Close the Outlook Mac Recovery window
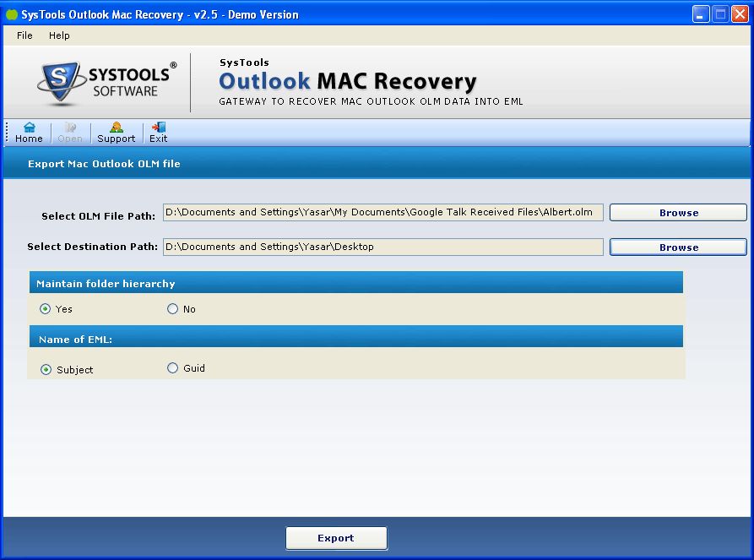The width and height of the screenshot is (754, 560). click(x=740, y=14)
